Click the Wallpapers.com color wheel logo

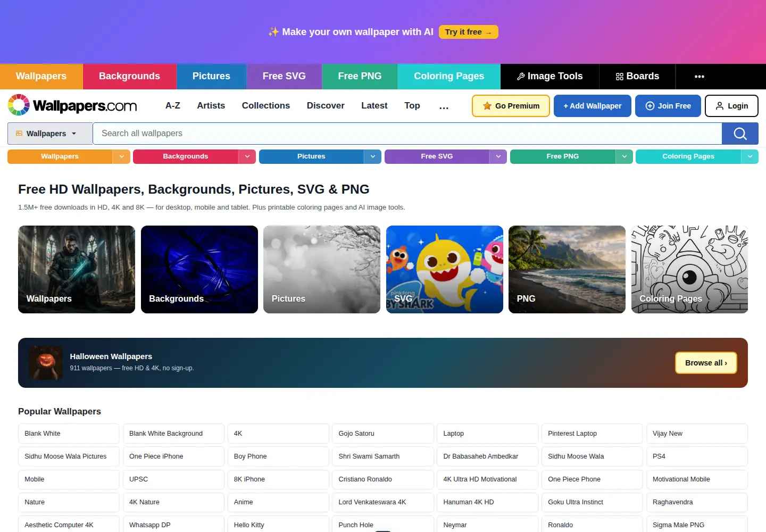click(x=19, y=105)
